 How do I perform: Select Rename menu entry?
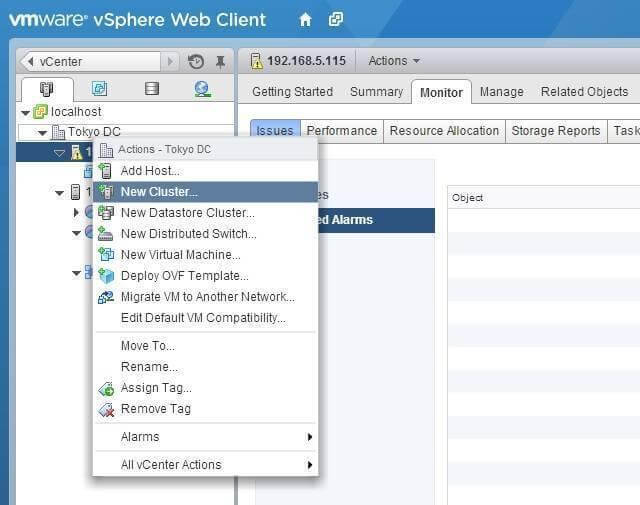pos(205,367)
